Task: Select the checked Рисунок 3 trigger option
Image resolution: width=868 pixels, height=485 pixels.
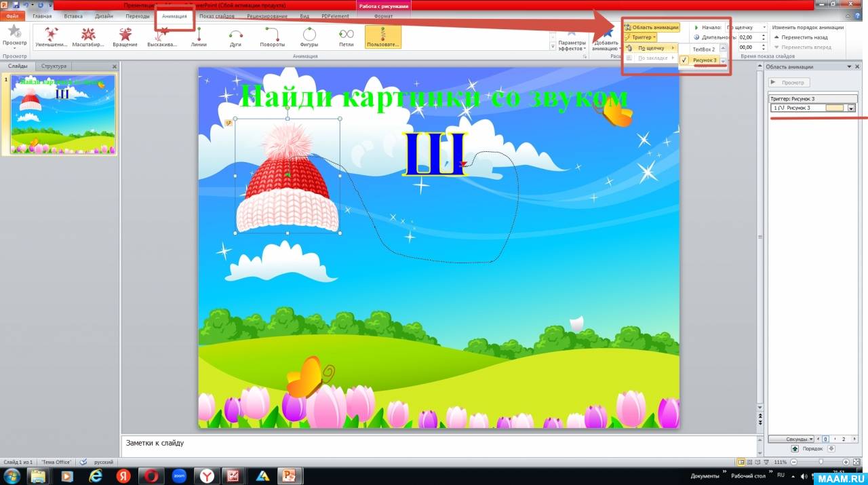Action: 705,60
